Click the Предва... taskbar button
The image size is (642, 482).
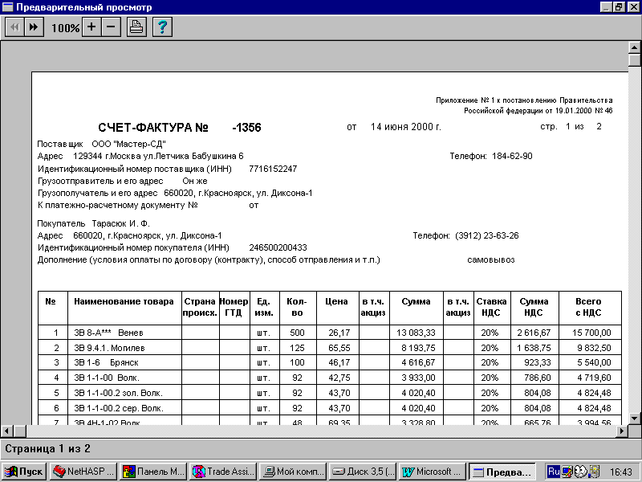502,472
